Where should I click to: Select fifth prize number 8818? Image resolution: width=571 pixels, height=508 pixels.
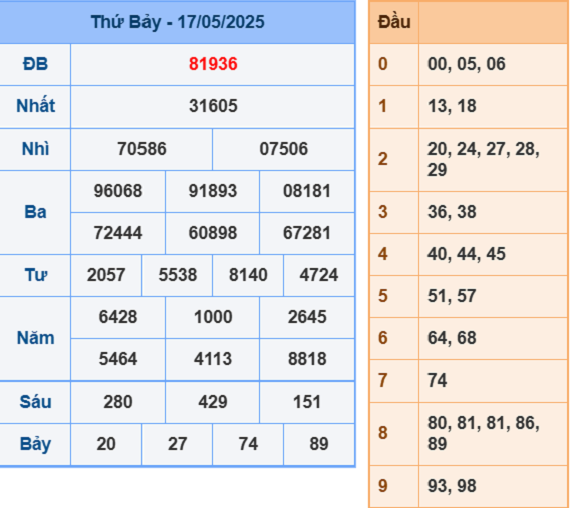pos(307,359)
